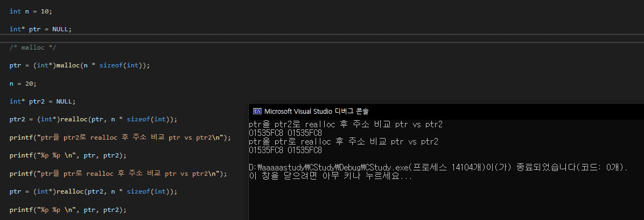The width and height of the screenshot is (644, 220).
Task: Click the line 'n = 20;'
Action: tap(23, 84)
